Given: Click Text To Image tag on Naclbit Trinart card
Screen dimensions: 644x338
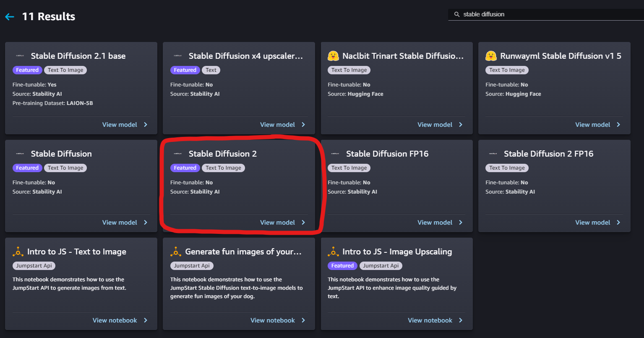Looking at the screenshot, I should pyautogui.click(x=349, y=70).
